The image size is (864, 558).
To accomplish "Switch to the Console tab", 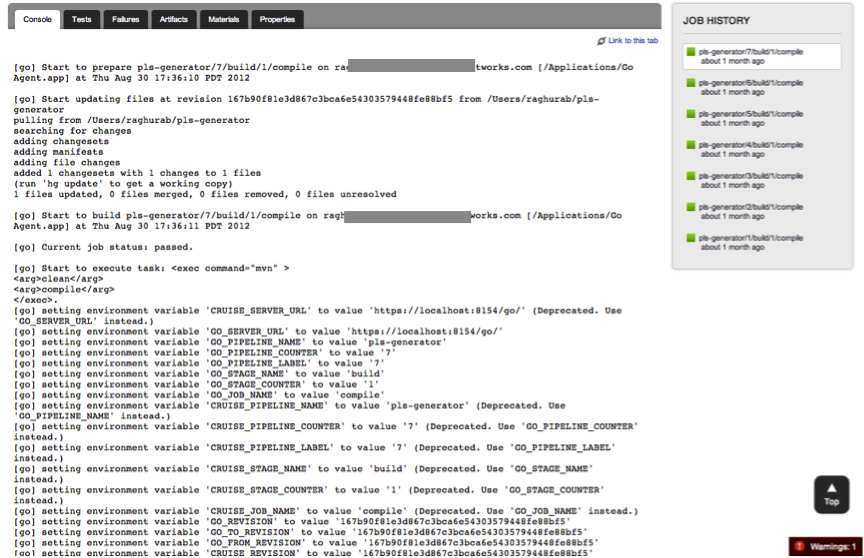I will click(x=37, y=19).
